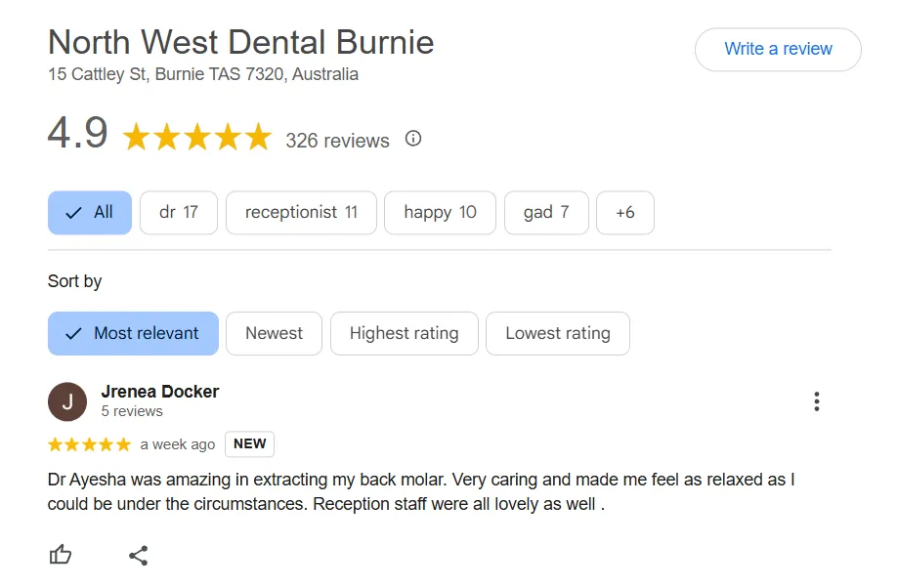Like the review with thumbs-up icon
This screenshot has width=897, height=588.
coord(60,554)
